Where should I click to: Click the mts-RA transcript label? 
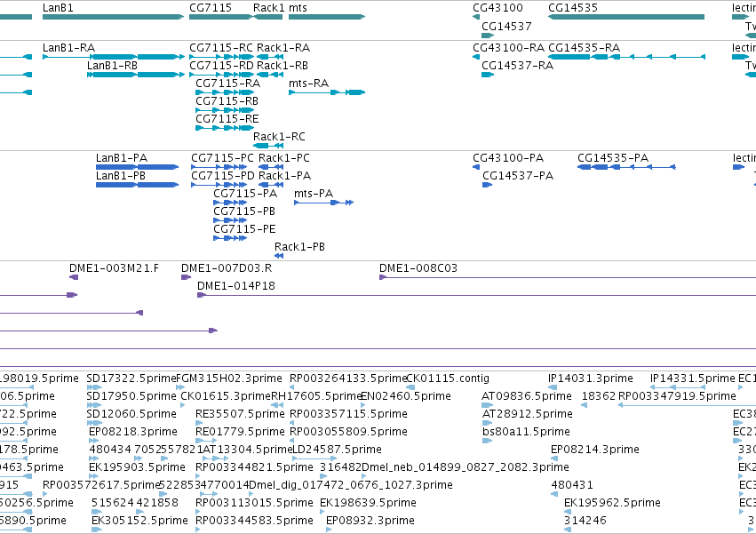[x=308, y=84]
